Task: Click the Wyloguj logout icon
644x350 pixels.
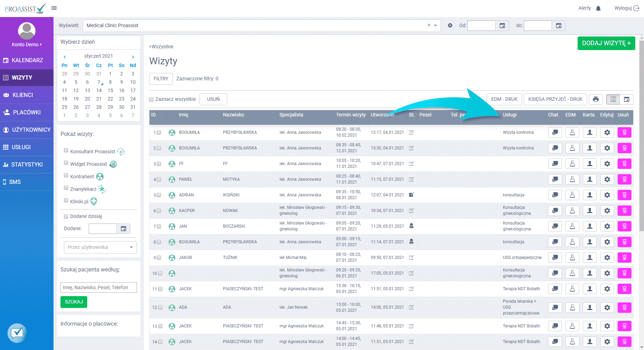Action: (x=636, y=8)
